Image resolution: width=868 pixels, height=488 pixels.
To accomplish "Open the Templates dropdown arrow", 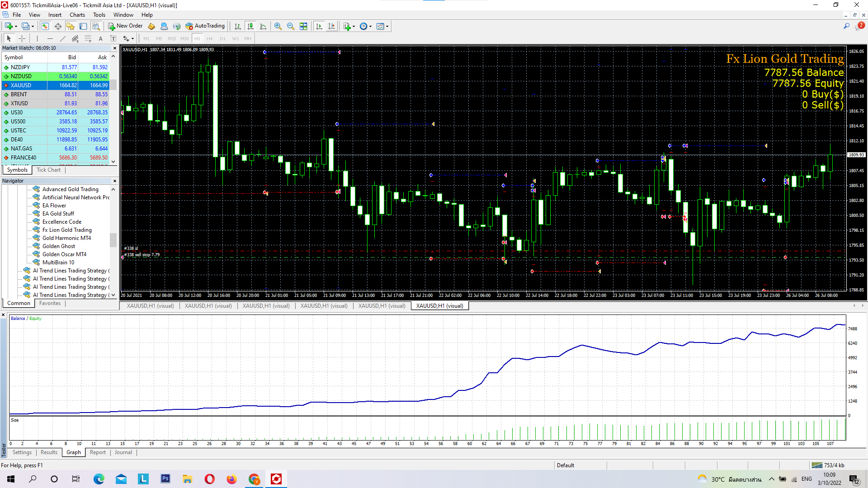I will (x=387, y=26).
